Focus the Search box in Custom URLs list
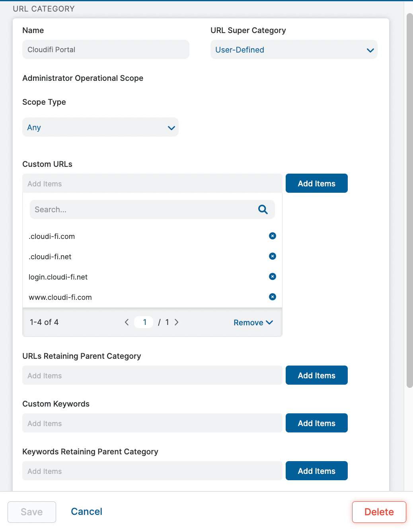Screen dimensions: 413x532 click(152, 209)
